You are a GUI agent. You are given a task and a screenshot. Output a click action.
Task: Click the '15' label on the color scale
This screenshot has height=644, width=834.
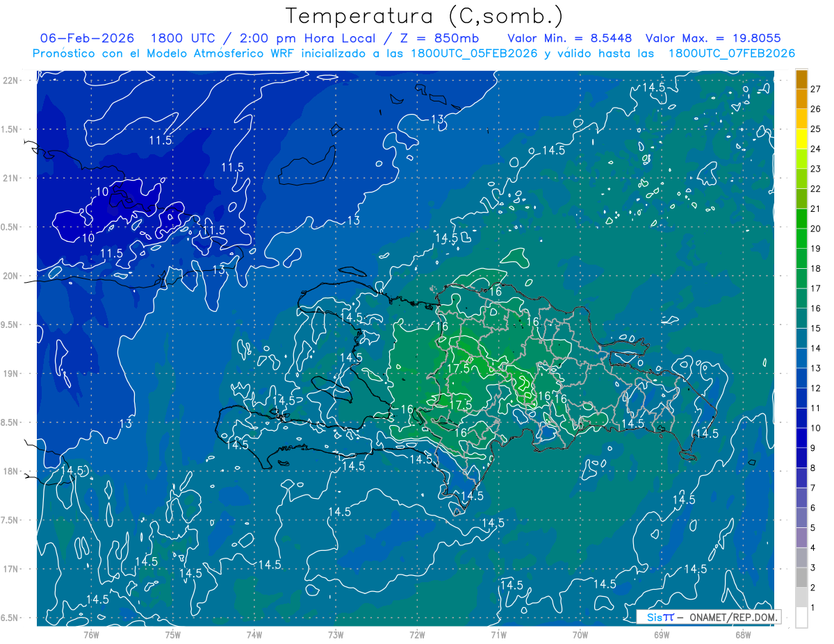pos(816,329)
